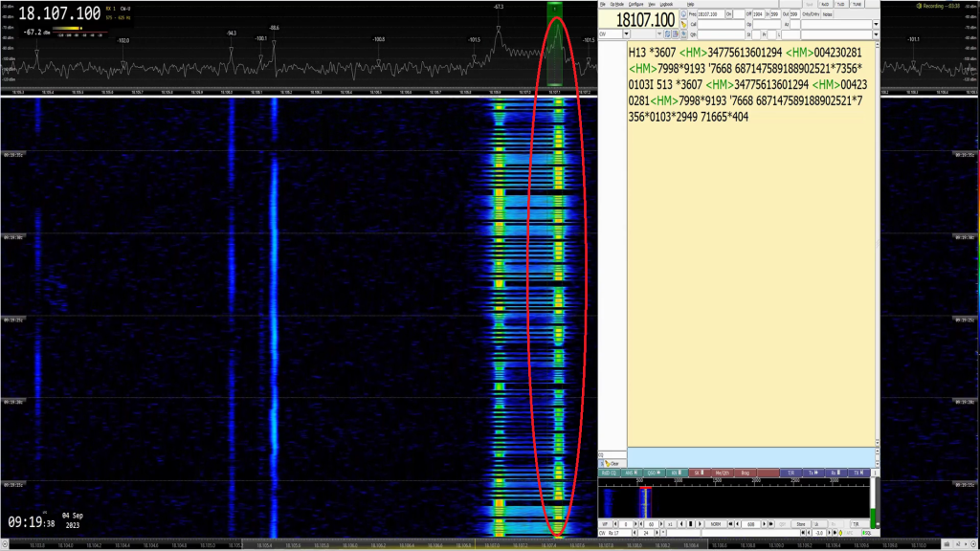
Task: Click the TUNE button
Action: click(857, 5)
